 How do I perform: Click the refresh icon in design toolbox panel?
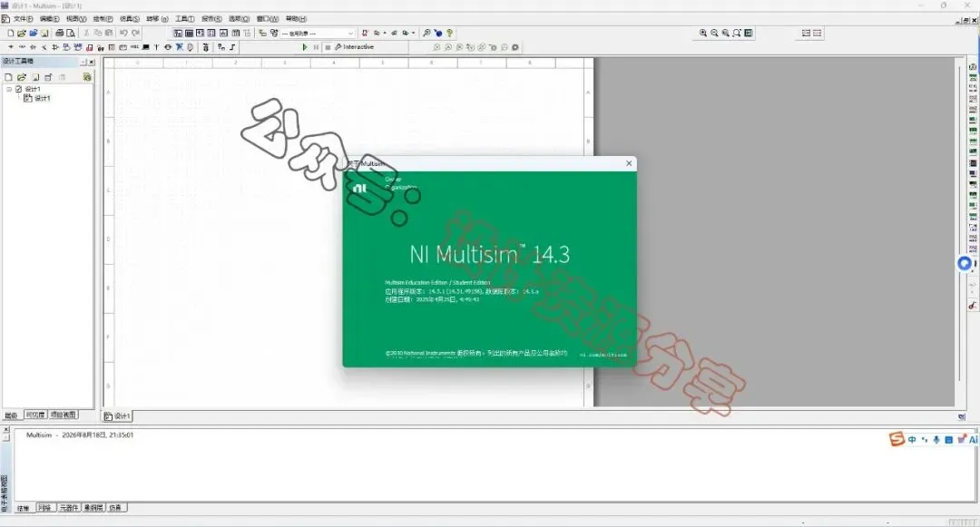(87, 77)
